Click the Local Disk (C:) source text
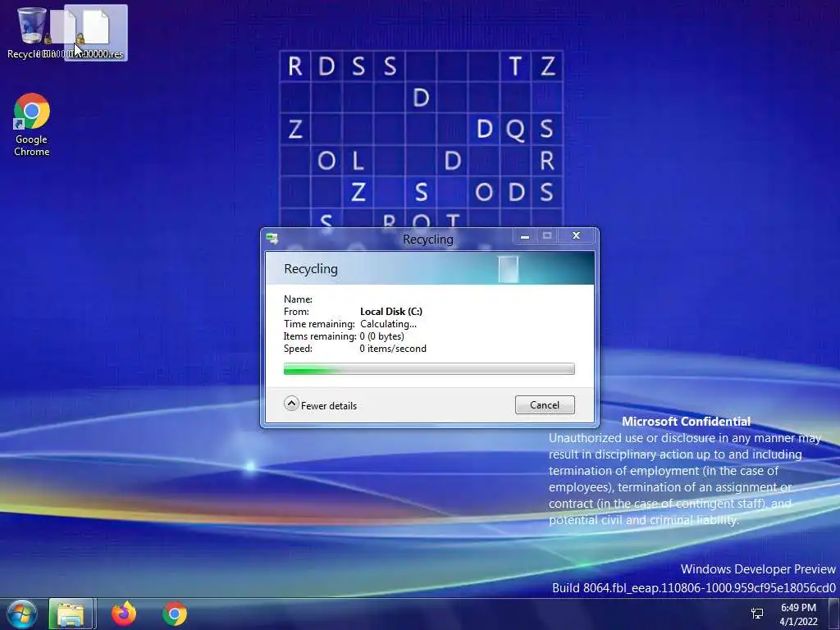 tap(391, 311)
